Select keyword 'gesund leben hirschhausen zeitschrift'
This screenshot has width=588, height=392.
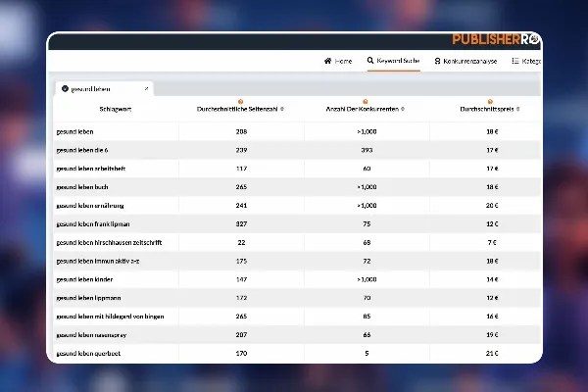click(x=109, y=242)
